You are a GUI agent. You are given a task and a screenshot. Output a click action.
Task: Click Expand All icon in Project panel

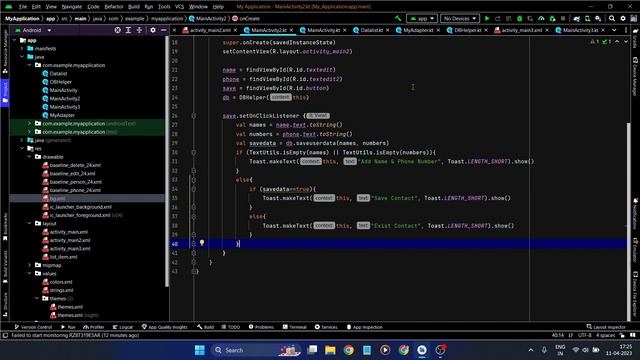[128, 30]
